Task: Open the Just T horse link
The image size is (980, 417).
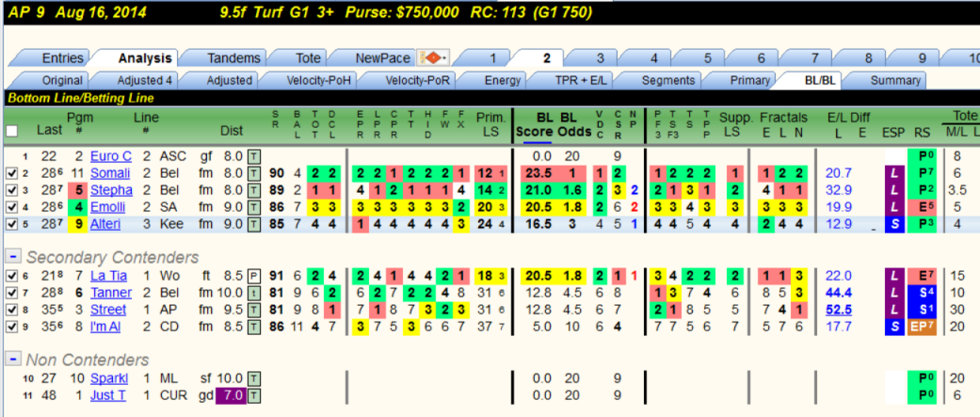Action: [108, 395]
